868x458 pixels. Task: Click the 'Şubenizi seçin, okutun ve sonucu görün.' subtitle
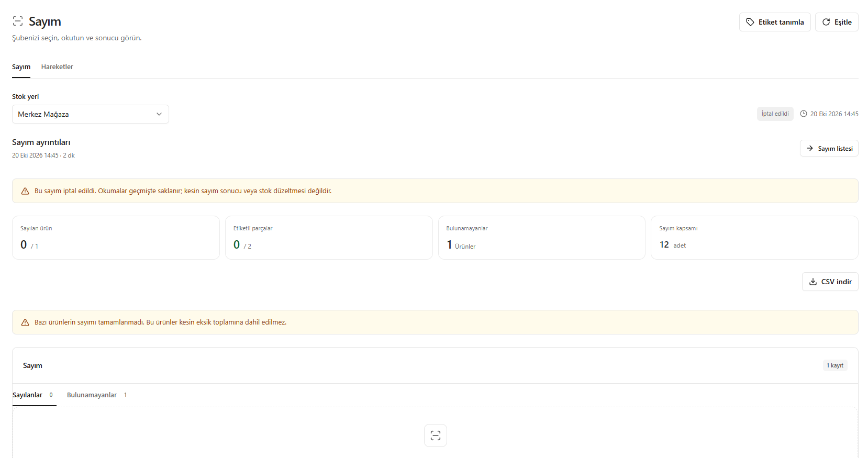point(77,38)
